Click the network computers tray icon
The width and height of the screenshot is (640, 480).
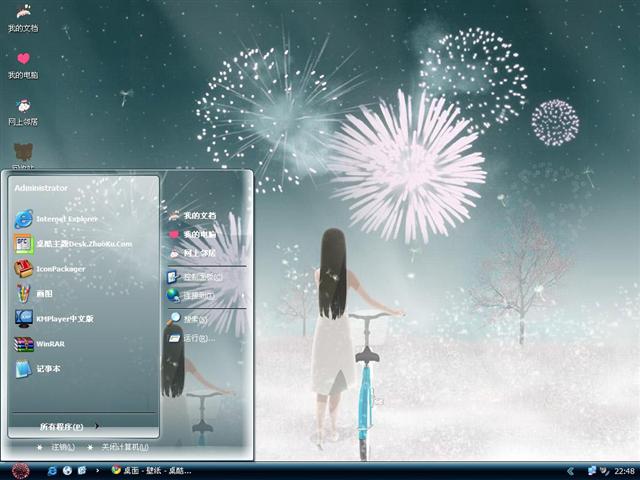(x=591, y=471)
